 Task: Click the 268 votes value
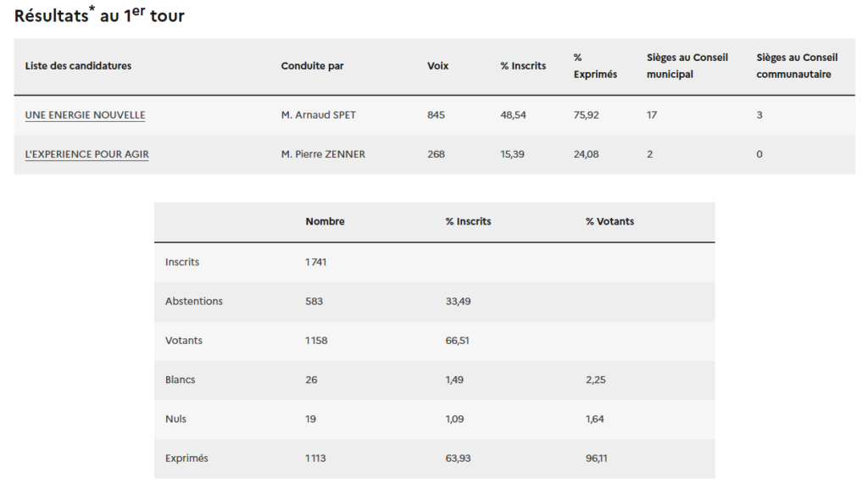[x=436, y=154]
